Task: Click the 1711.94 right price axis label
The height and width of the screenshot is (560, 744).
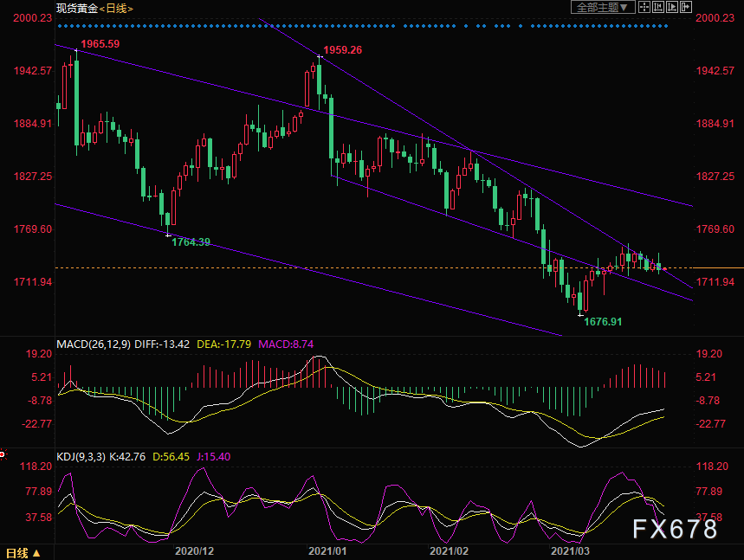Action: 715,282
